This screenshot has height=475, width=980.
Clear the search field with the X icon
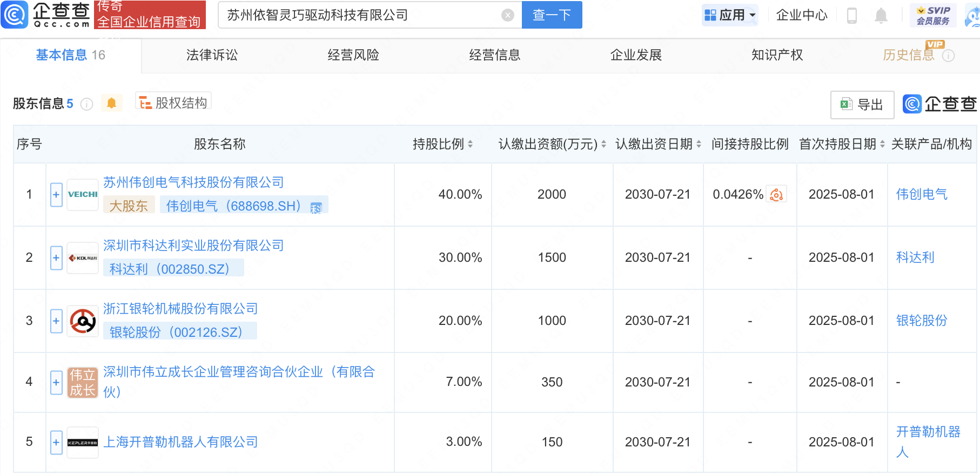coord(507,15)
